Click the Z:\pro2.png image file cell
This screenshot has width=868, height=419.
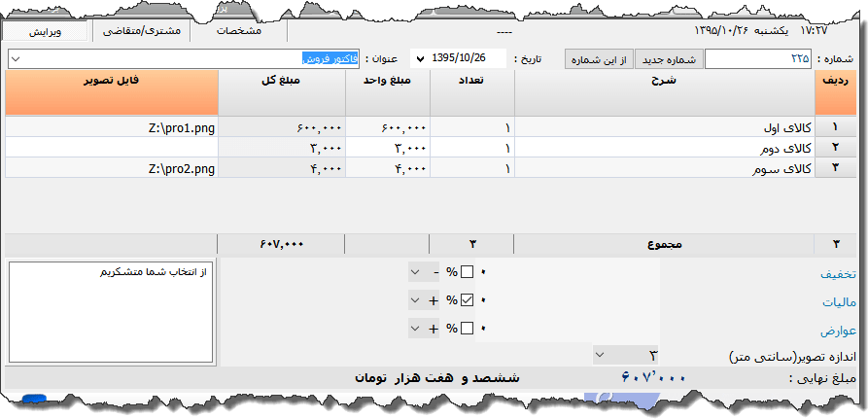112,168
